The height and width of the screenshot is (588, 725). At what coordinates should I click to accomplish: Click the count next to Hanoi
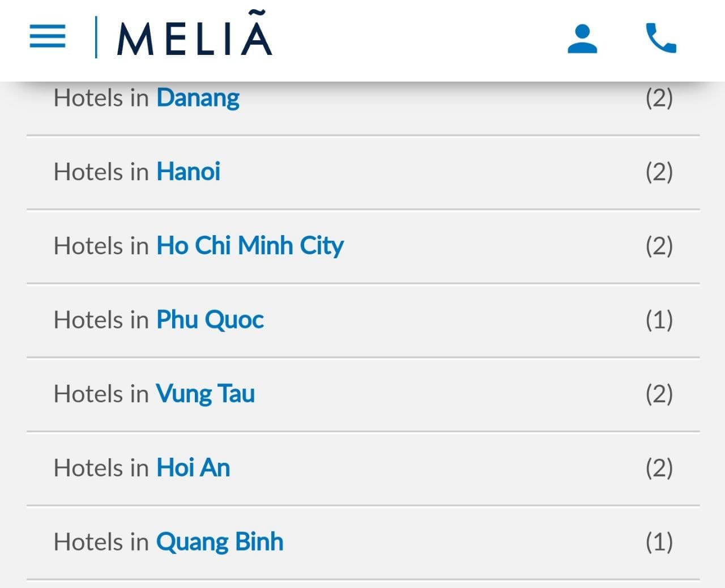click(x=659, y=172)
